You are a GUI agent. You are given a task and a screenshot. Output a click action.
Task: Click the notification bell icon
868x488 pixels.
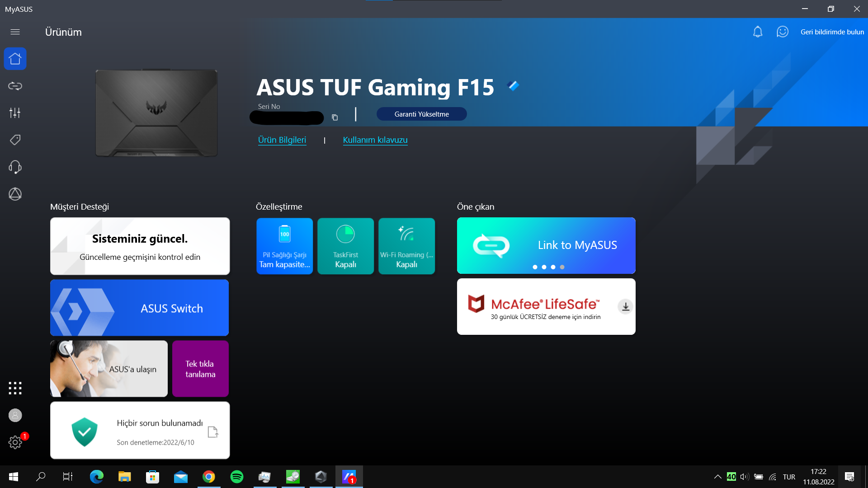[758, 32]
